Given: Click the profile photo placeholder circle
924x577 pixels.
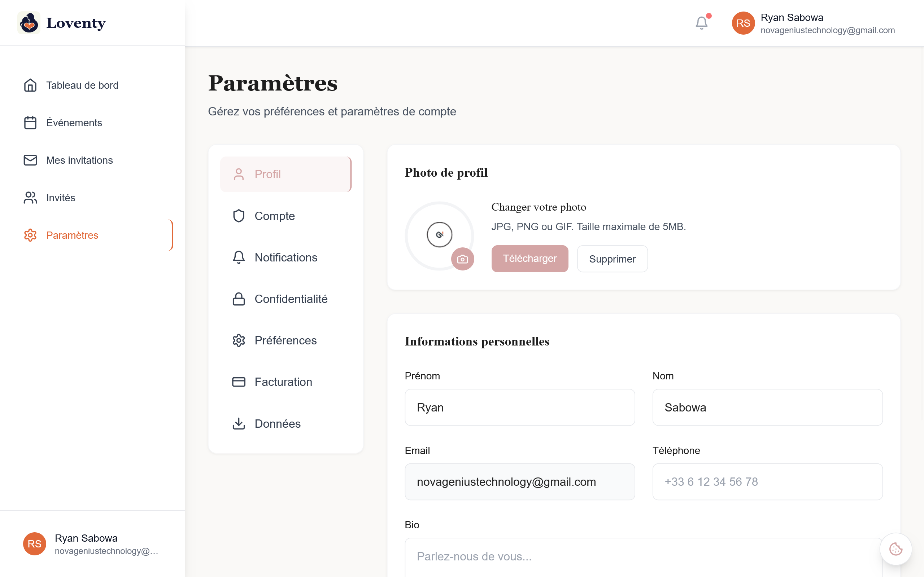Looking at the screenshot, I should click(439, 235).
